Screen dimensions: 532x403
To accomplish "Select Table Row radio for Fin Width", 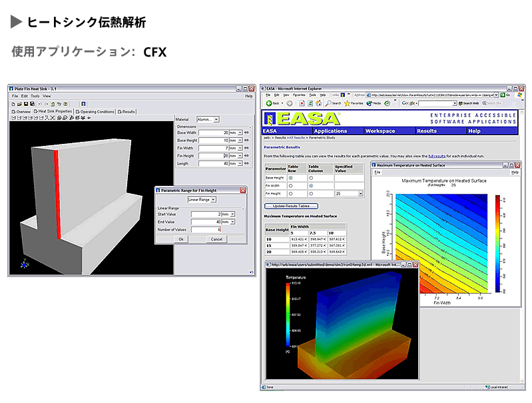I will (x=291, y=186).
